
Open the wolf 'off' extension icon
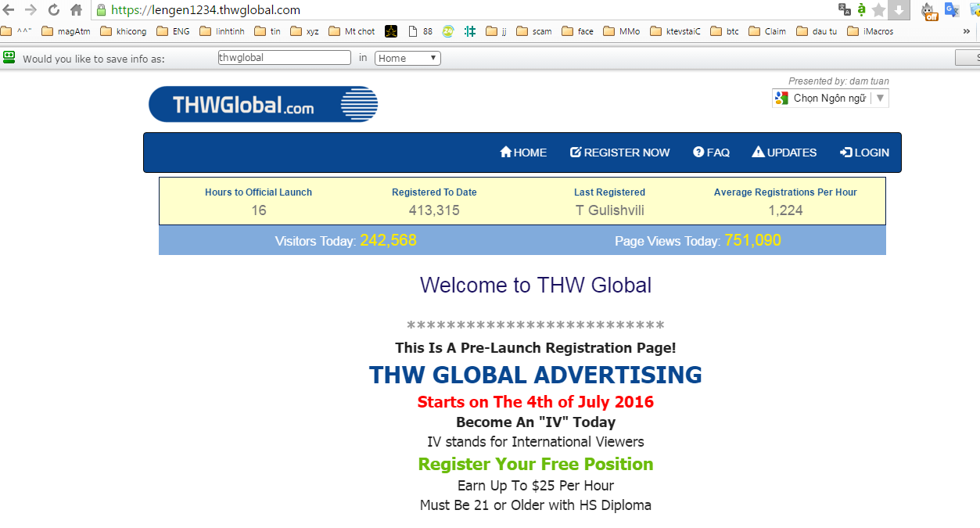929,10
